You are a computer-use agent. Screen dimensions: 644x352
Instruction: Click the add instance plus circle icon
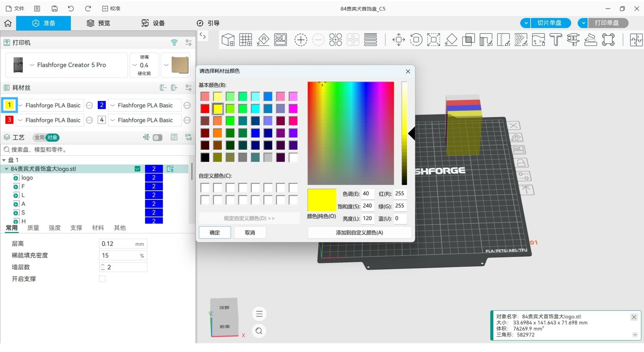click(x=301, y=39)
